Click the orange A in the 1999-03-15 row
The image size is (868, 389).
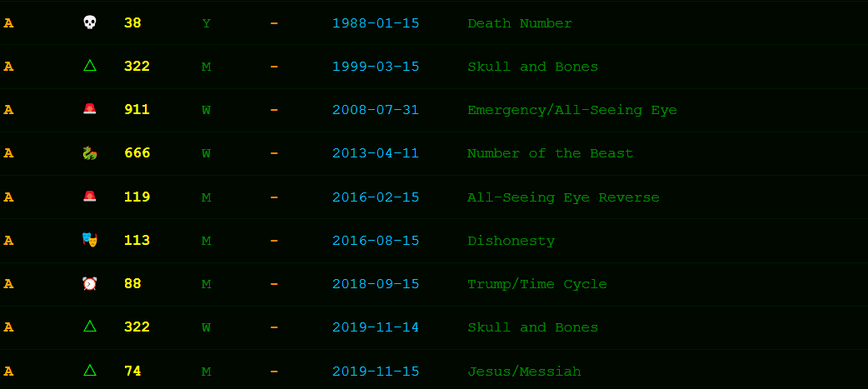(8, 67)
